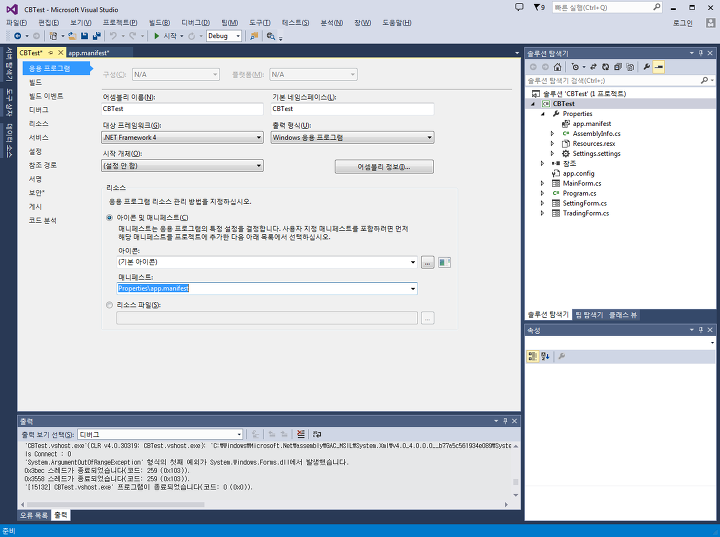This screenshot has height=537, width=720.
Task: Click the collapse all icon in Solution Explorer
Action: [618, 67]
